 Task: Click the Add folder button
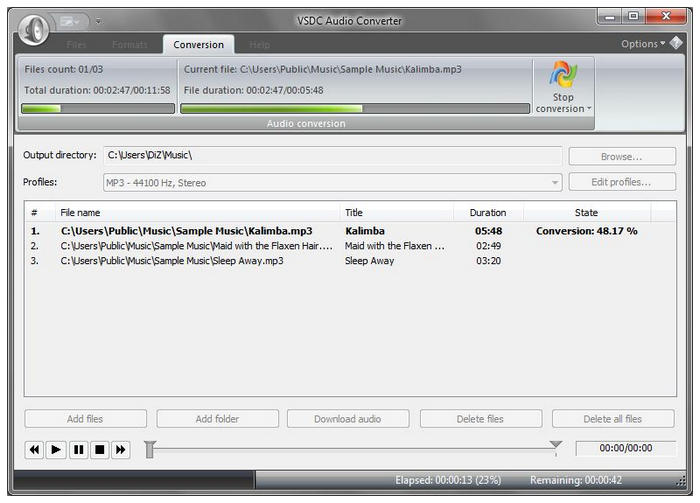(x=217, y=419)
